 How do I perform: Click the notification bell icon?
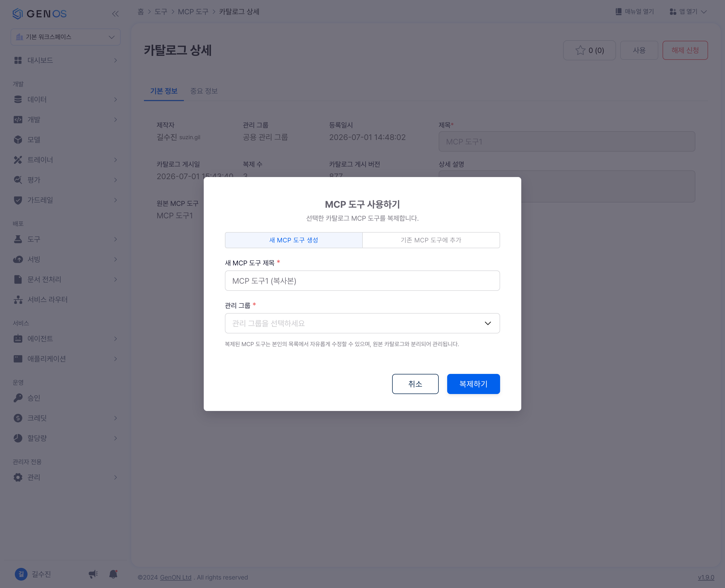(x=114, y=574)
